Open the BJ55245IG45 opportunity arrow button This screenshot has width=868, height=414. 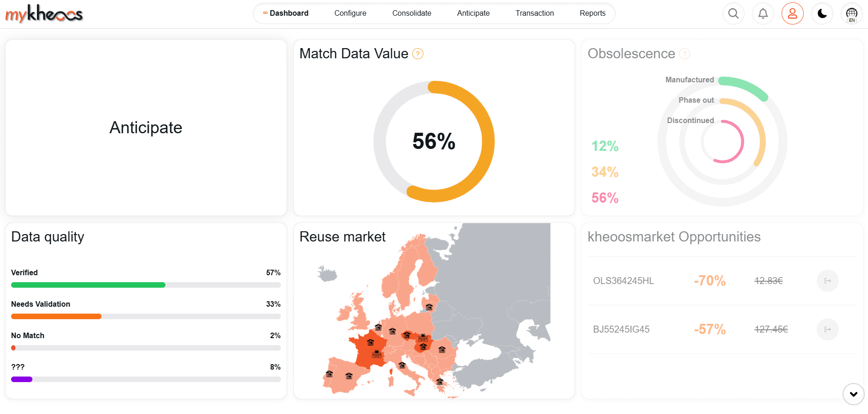tap(827, 329)
